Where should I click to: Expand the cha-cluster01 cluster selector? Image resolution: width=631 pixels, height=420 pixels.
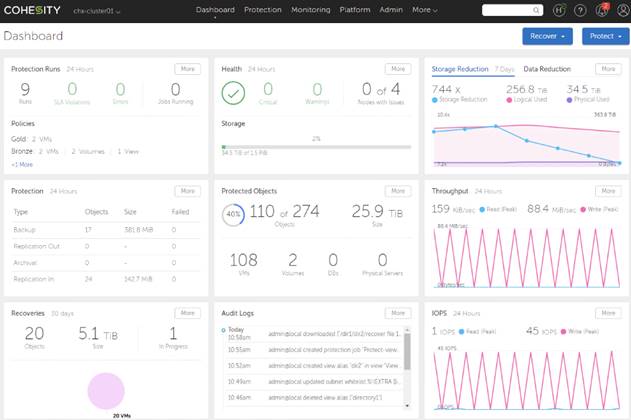point(97,11)
